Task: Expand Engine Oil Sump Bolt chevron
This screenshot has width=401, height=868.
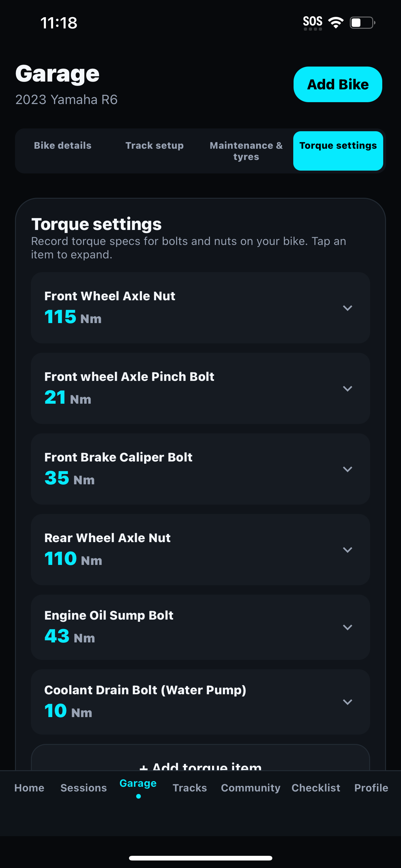Action: (347, 627)
